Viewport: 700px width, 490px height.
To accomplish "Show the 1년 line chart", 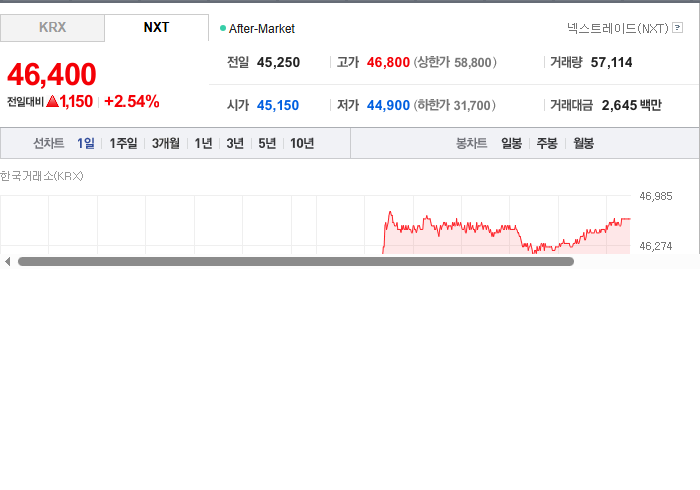I will pyautogui.click(x=203, y=143).
